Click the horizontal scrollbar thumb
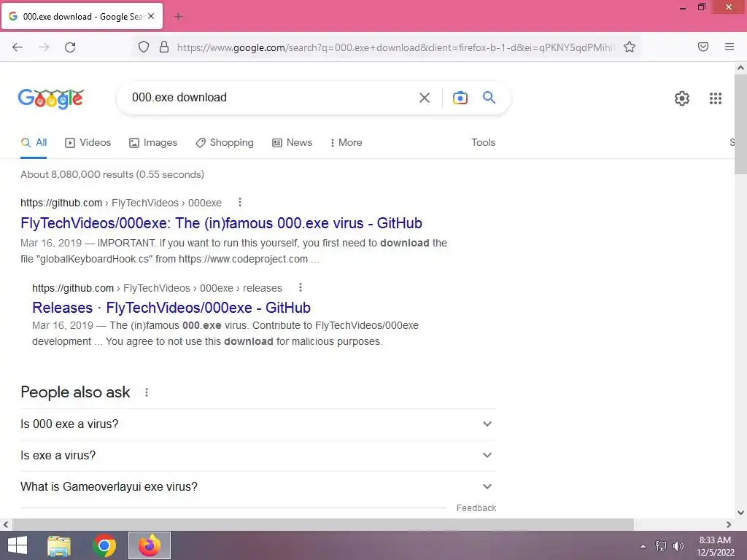Screen dimensions: 747x560 pos(323,524)
